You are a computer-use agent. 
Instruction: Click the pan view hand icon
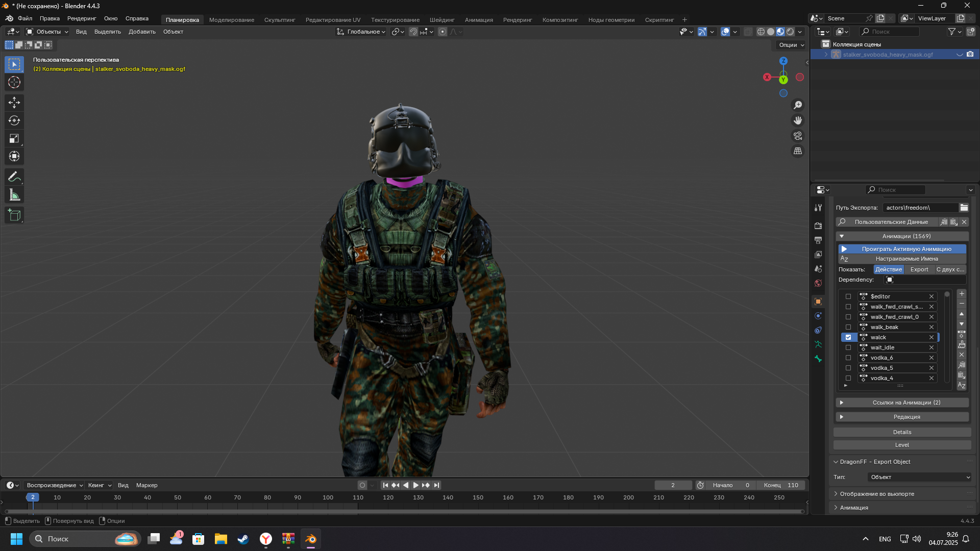pyautogui.click(x=798, y=120)
